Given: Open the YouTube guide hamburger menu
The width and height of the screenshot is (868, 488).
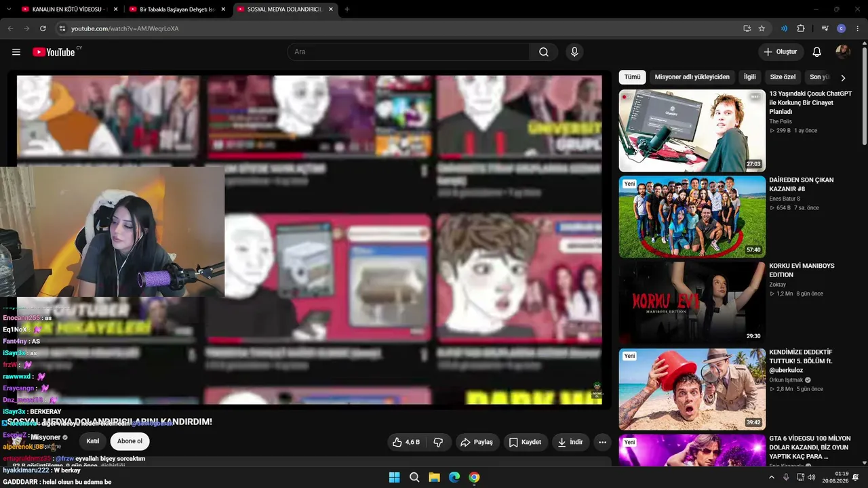Looking at the screenshot, I should (16, 52).
